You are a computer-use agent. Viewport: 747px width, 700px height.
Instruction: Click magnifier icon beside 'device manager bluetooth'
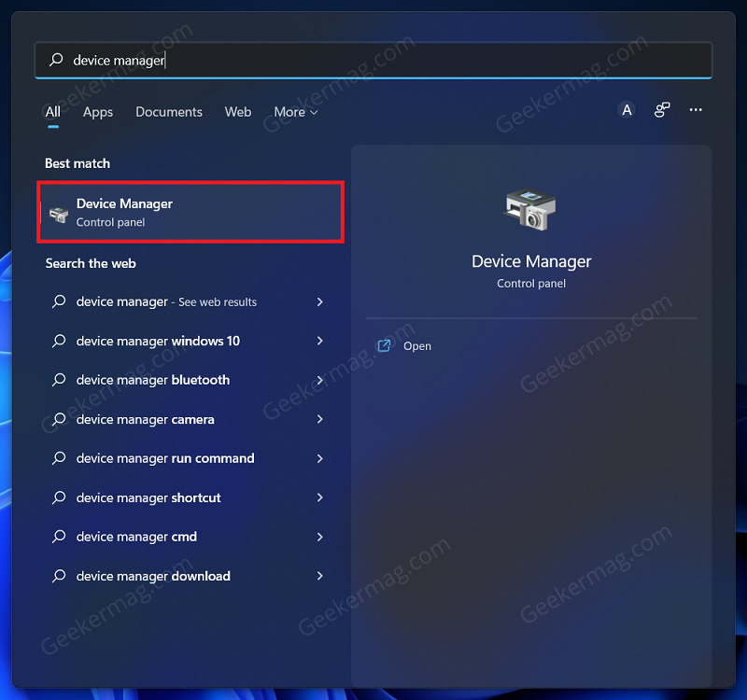(59, 380)
